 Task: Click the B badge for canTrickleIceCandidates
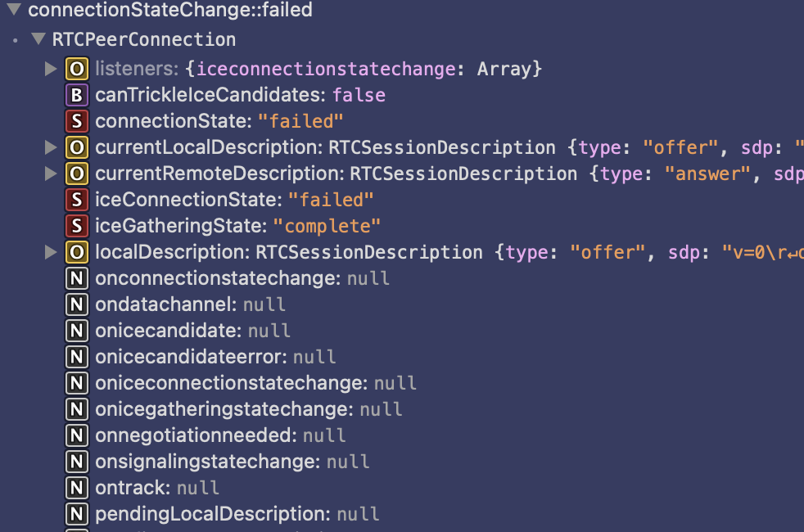pyautogui.click(x=76, y=95)
